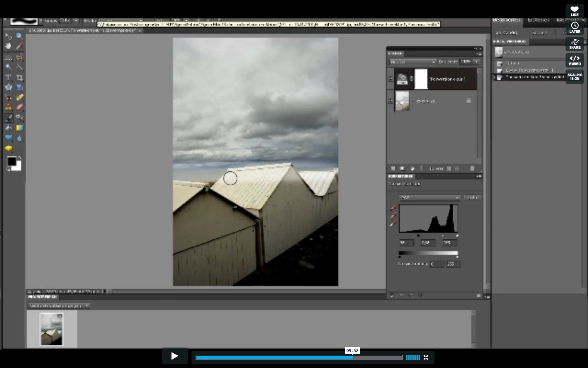Click the Embed button
Screen dimensions: 588x368
[x=575, y=60]
